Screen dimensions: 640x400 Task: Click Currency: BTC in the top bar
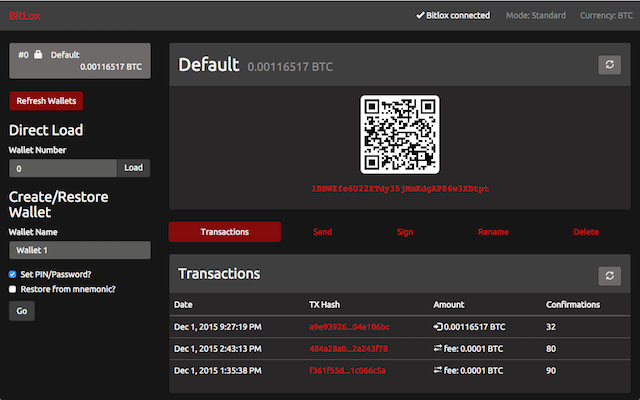606,16
